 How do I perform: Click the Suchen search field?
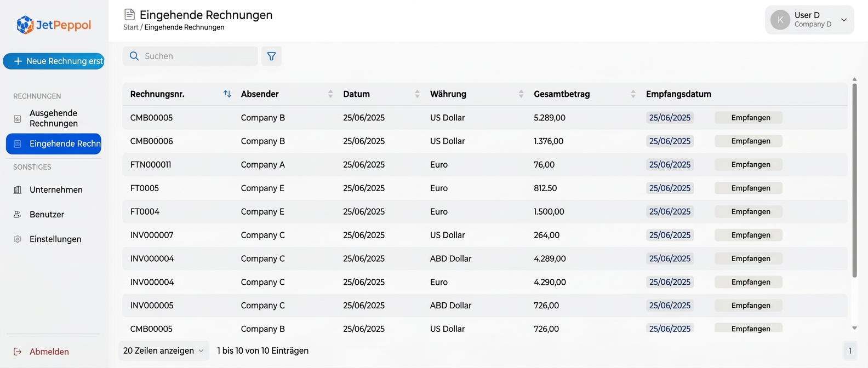190,56
